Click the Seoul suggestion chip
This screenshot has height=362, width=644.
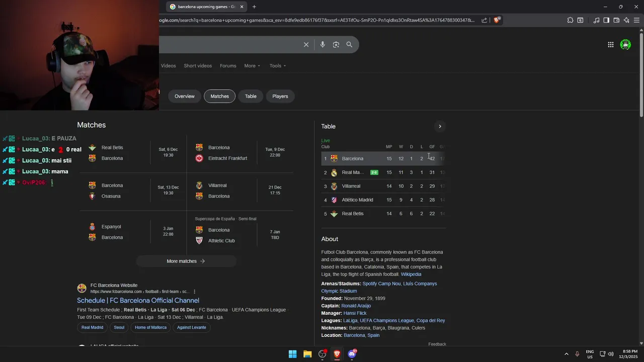click(119, 327)
